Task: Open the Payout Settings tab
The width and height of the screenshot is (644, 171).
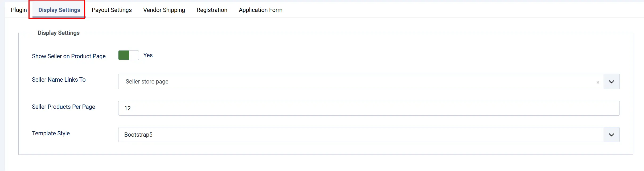Action: [x=112, y=10]
